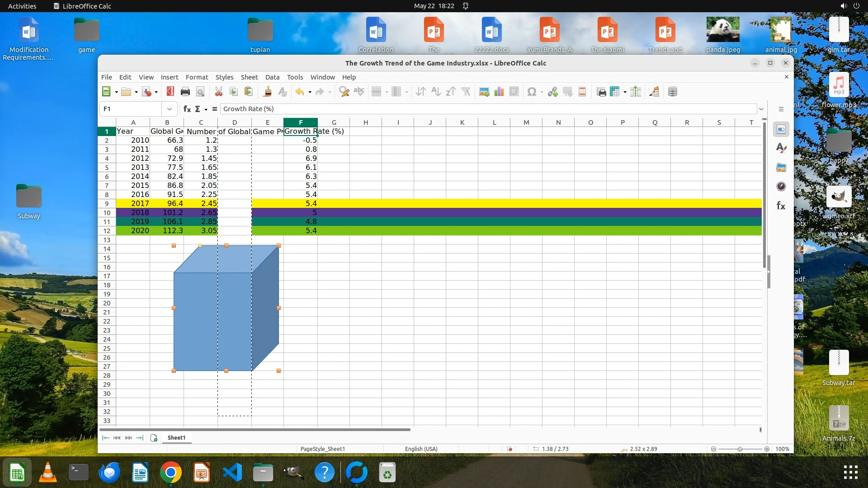
Task: Click the Insert Image icon
Action: [x=484, y=92]
